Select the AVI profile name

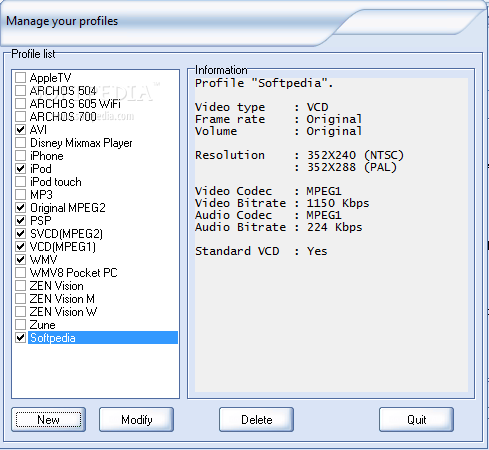(38, 130)
